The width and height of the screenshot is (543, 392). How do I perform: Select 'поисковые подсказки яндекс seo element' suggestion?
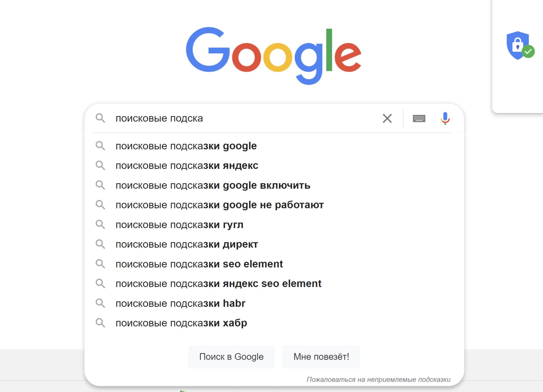(x=218, y=284)
